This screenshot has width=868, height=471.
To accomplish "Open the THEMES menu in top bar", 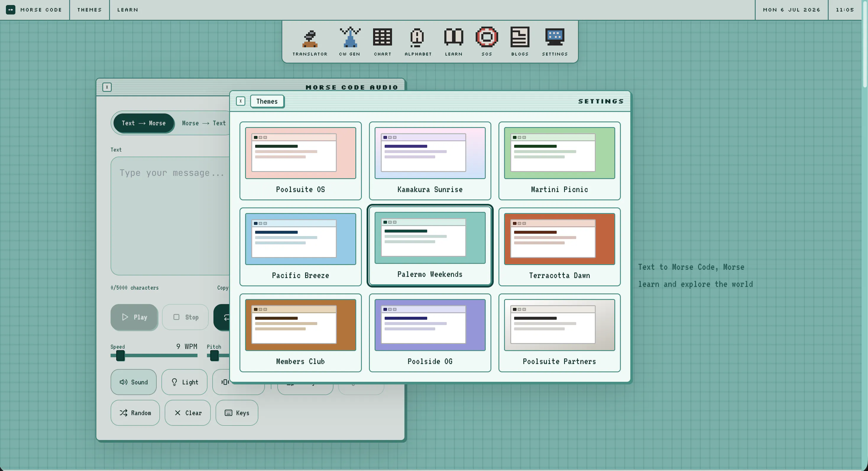I will 89,10.
